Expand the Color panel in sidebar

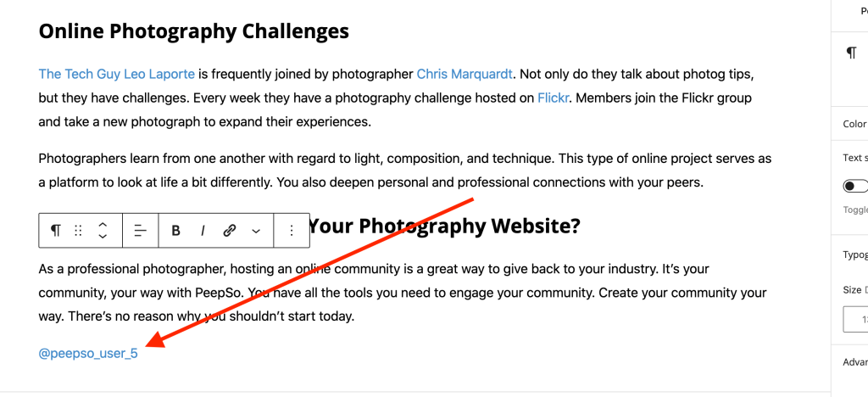click(x=854, y=124)
